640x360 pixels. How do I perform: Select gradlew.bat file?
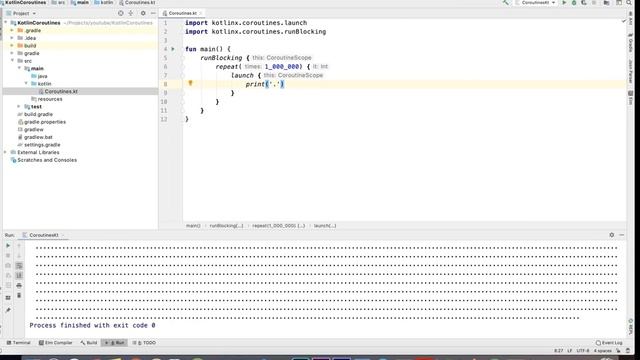pos(38,137)
